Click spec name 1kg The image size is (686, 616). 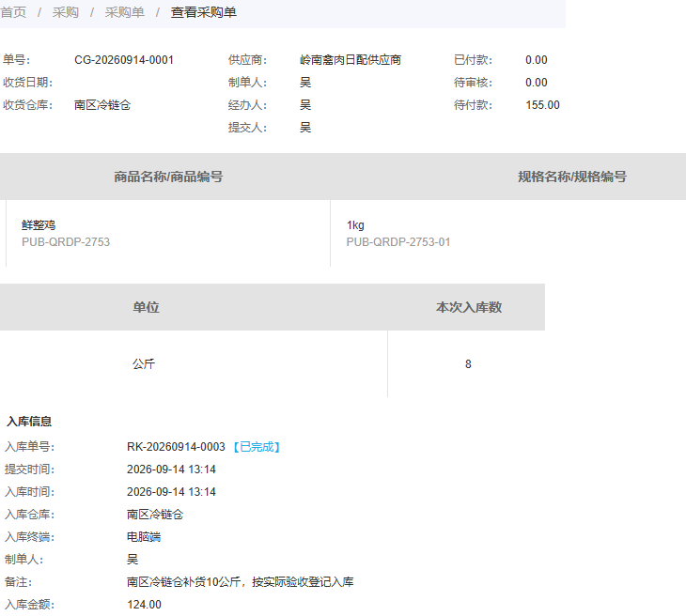point(355,225)
